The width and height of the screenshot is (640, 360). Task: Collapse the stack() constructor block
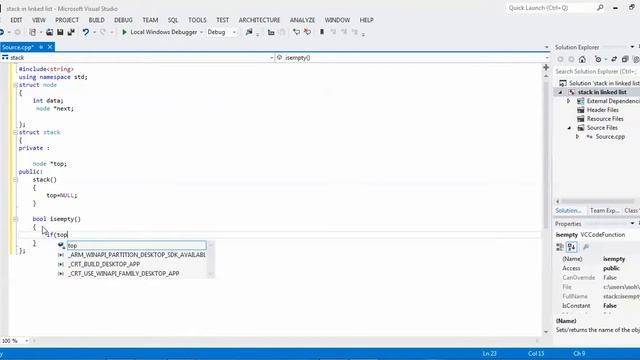[x=15, y=180]
